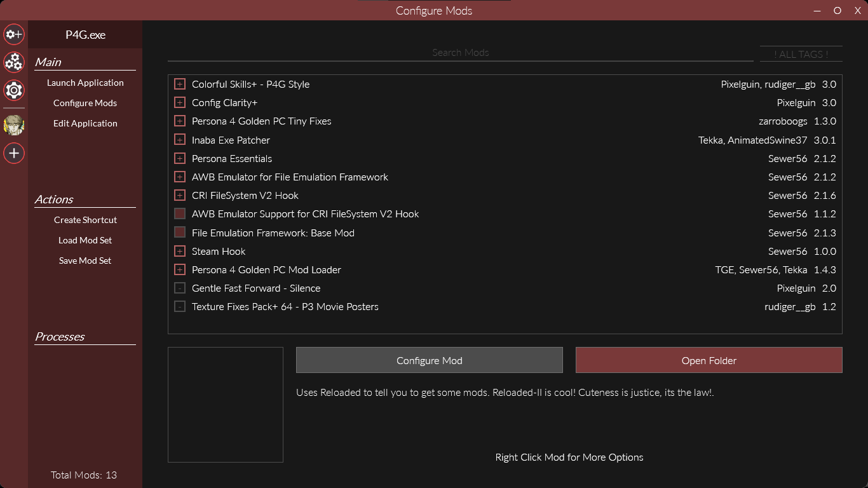Click the round plus icon to add application

14,153
